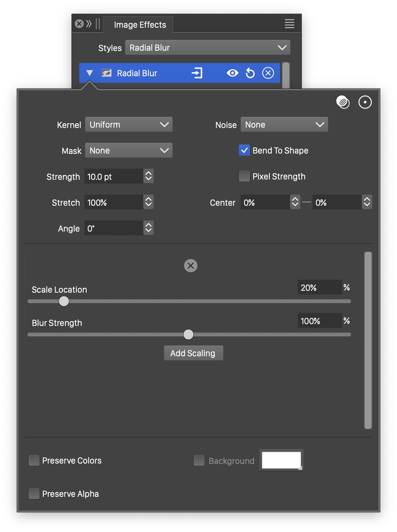Open the Image Effects panel menu icon
The height and width of the screenshot is (532, 397).
coord(289,24)
